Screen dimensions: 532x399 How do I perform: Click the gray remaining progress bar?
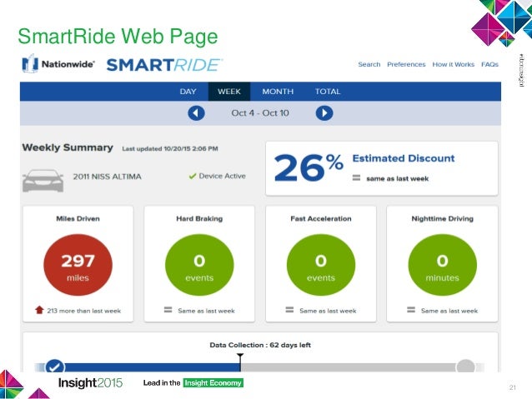pos(349,367)
